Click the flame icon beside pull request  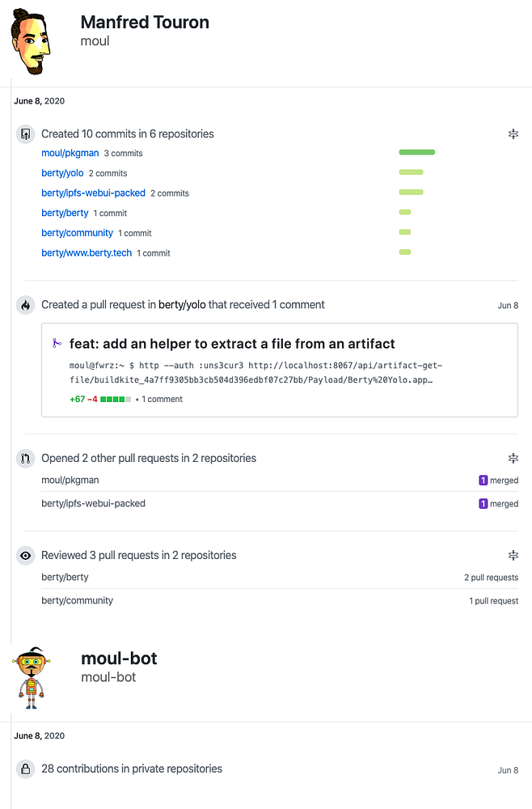coord(26,305)
